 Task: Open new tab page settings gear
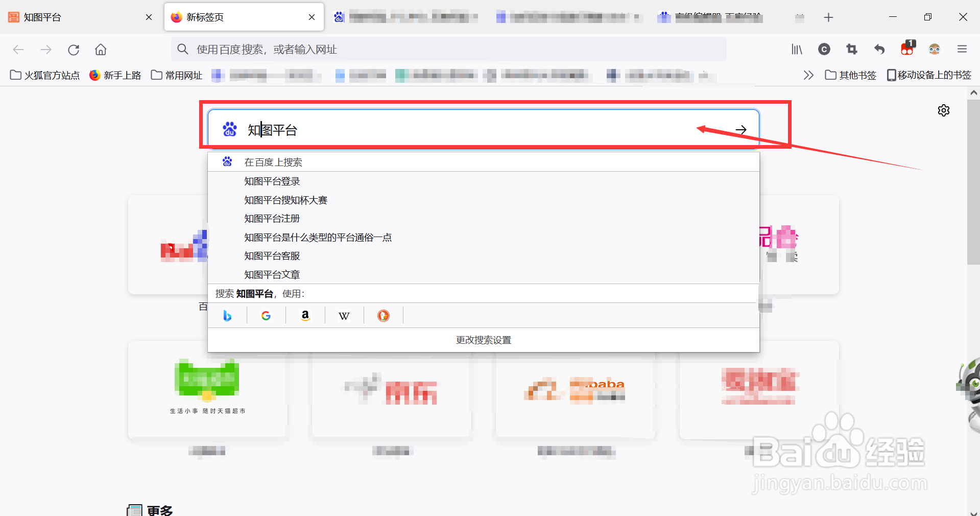(x=944, y=110)
